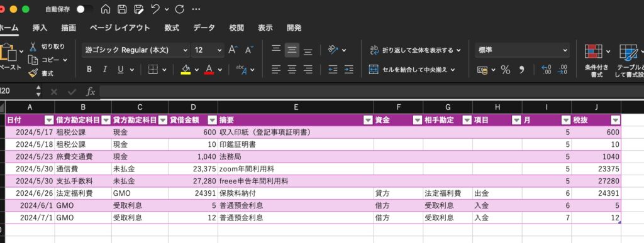644x243 pixels.
Task: Apply red font color
Action: [x=209, y=70]
